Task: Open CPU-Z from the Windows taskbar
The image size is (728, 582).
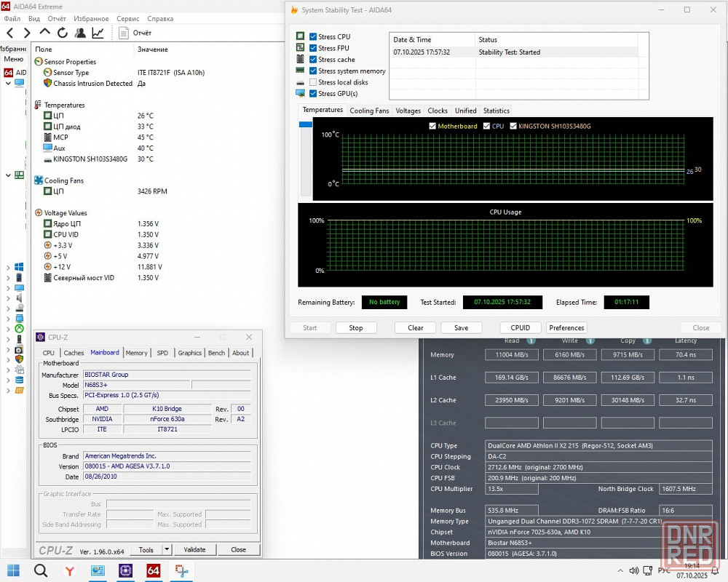Action: [125, 570]
